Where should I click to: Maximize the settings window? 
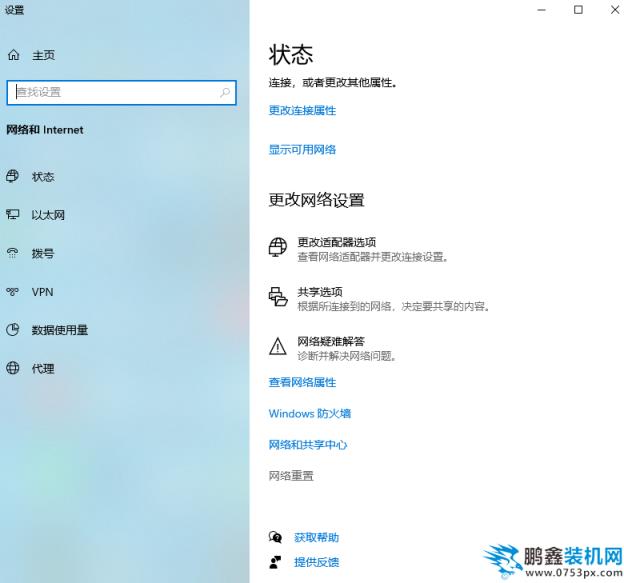(578, 10)
